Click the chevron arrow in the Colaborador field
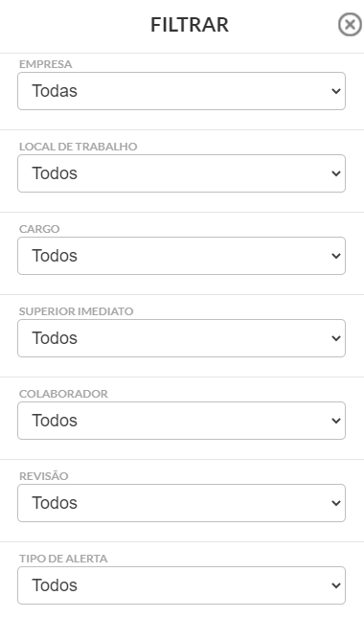364x618 pixels. pos(336,421)
